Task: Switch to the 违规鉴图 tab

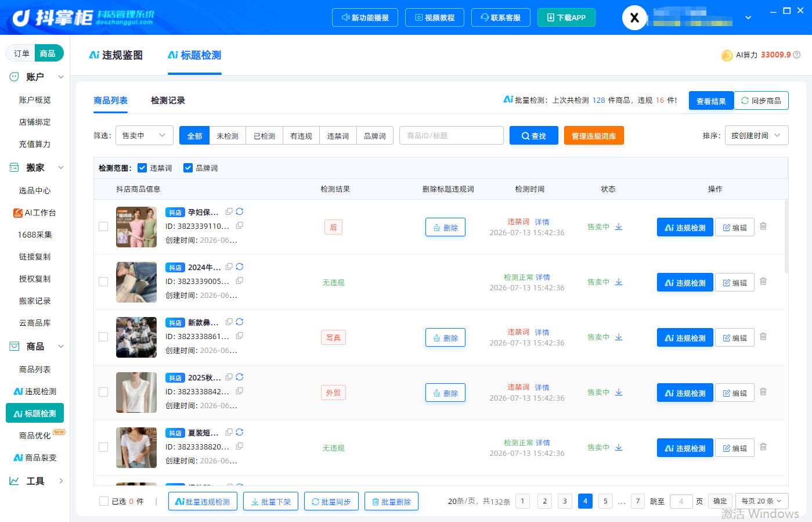Action: pos(116,55)
